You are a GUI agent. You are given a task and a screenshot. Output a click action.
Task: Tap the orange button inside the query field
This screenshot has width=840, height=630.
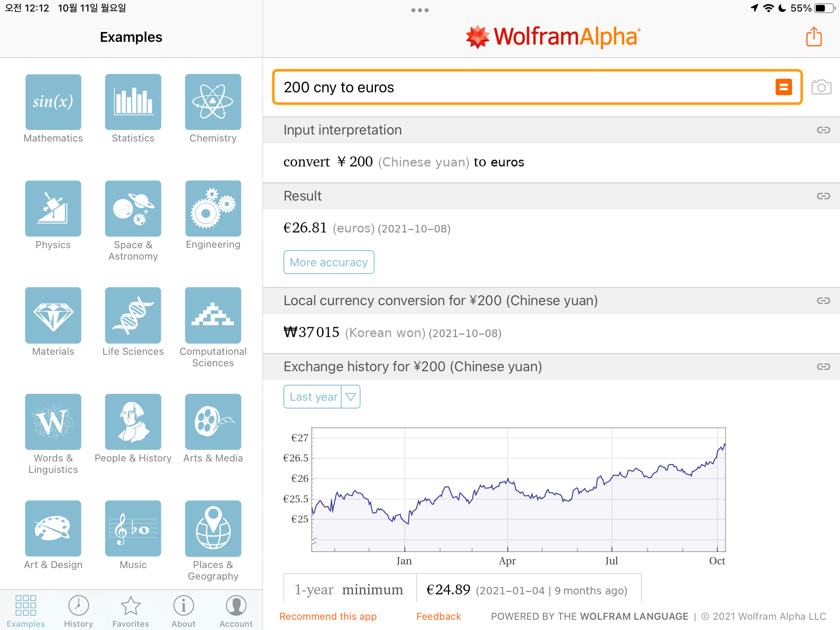(x=783, y=87)
